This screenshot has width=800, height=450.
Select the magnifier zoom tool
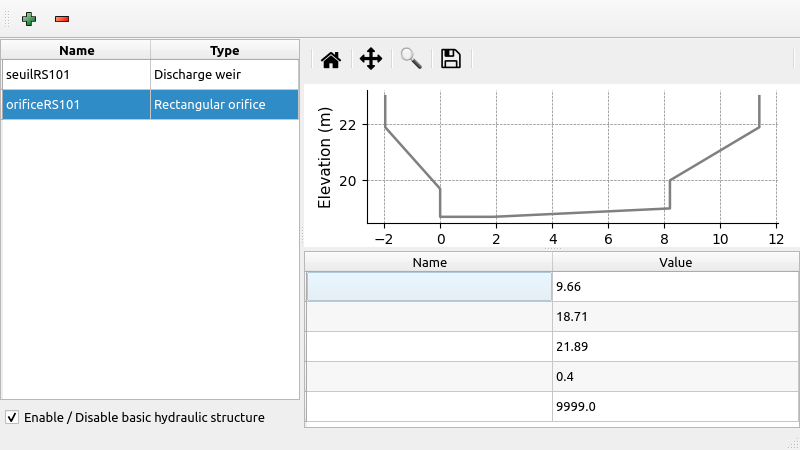click(x=411, y=59)
